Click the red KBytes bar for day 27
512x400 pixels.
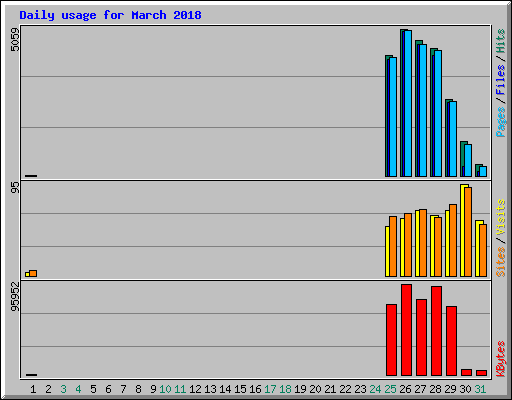(x=421, y=338)
